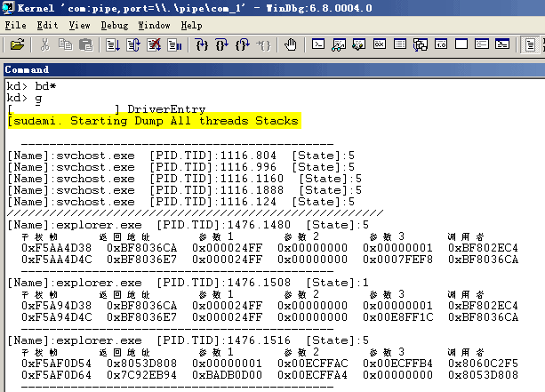Click the svchost.exe row with TID 1116.996
Viewport: 545px width, 392px height.
[x=181, y=167]
